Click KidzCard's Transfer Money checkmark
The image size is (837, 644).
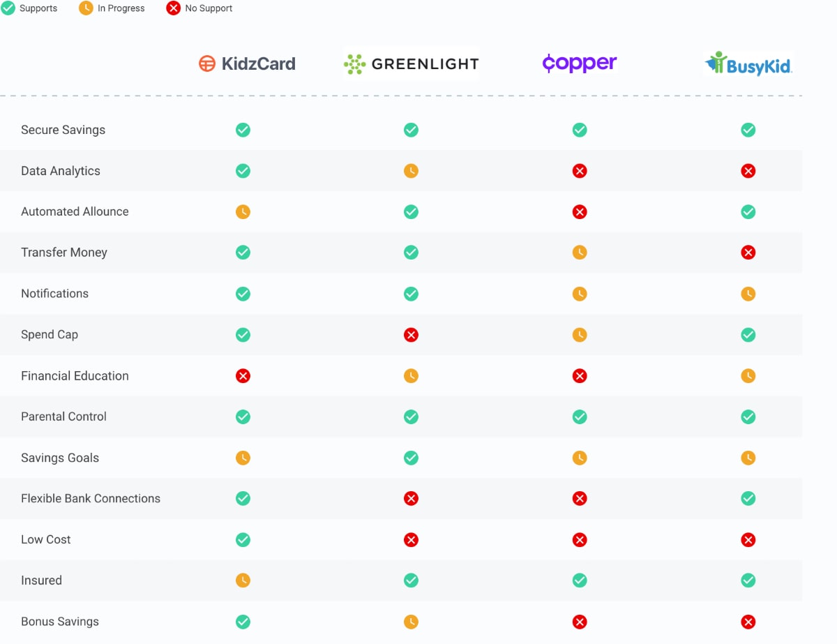click(243, 253)
